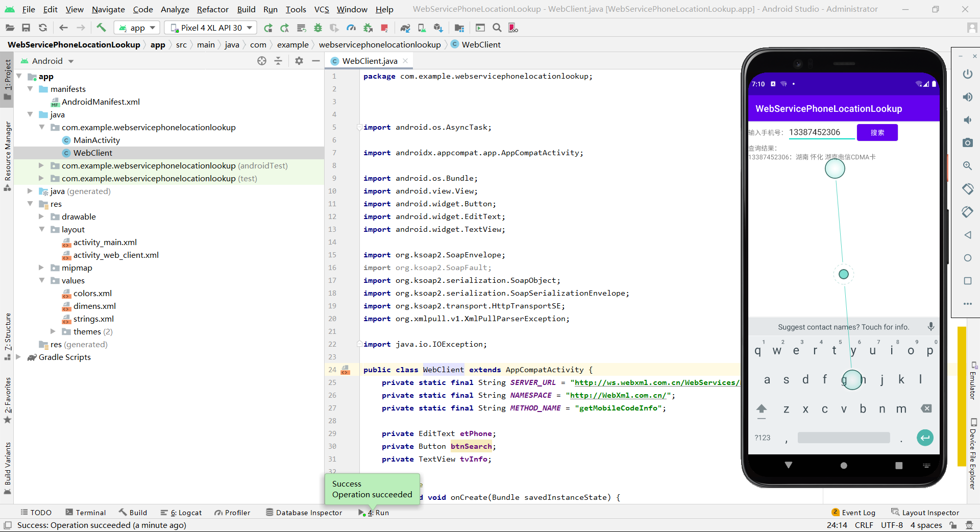980x532 pixels.
Task: Expand the Gradle Scripts tree node
Action: coord(19,357)
